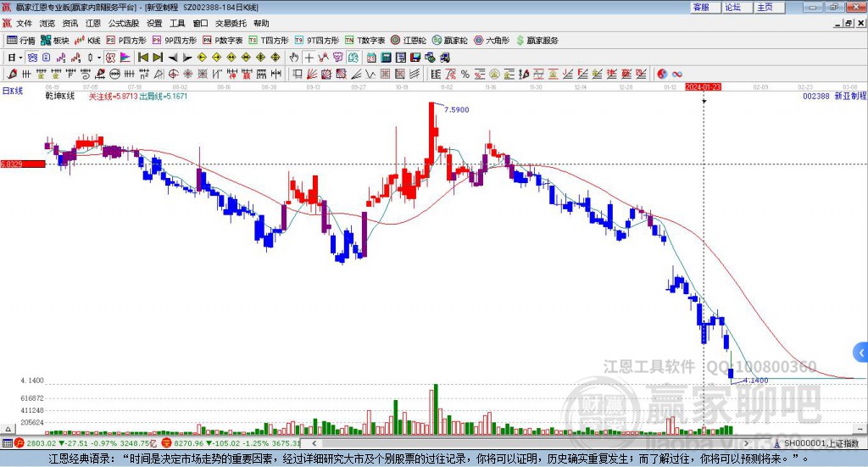The image size is (868, 467).
Task: Open the 交易委托 menu
Action: [x=231, y=23]
